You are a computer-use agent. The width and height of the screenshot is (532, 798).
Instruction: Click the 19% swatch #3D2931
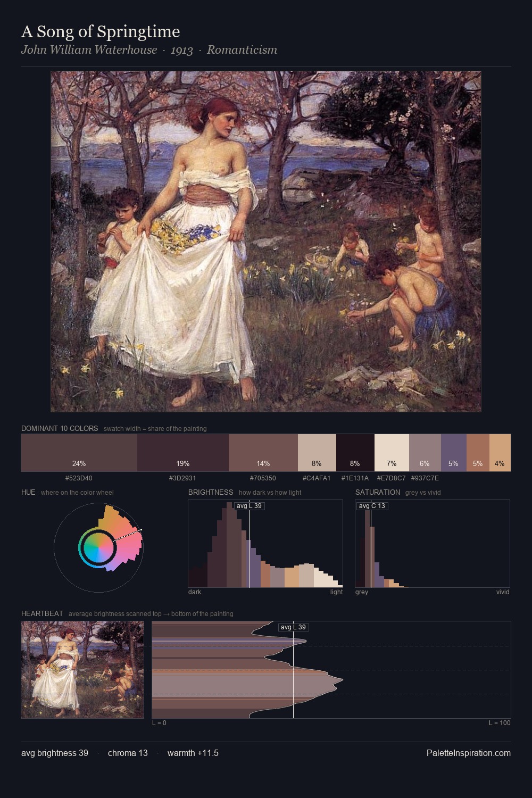click(183, 453)
